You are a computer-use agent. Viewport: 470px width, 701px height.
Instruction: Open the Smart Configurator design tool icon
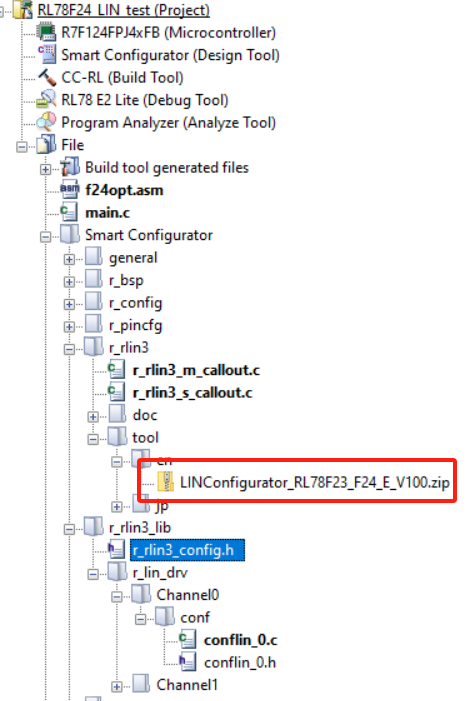pos(46,55)
